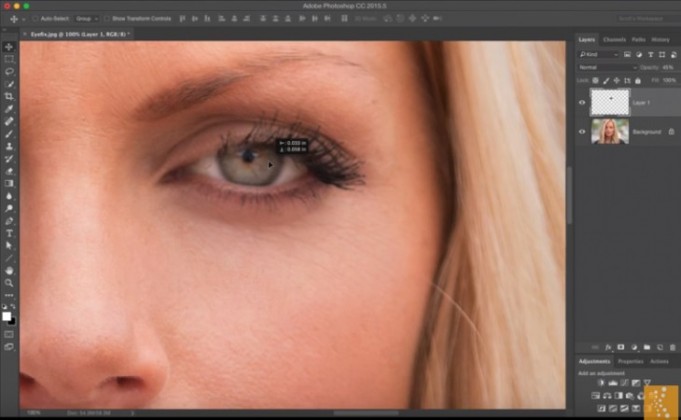Toggle shape layer filter in Layers panel

(662, 54)
